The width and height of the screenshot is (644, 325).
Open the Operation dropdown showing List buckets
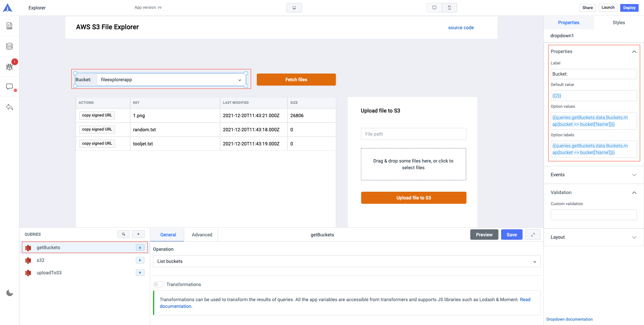[x=346, y=261]
